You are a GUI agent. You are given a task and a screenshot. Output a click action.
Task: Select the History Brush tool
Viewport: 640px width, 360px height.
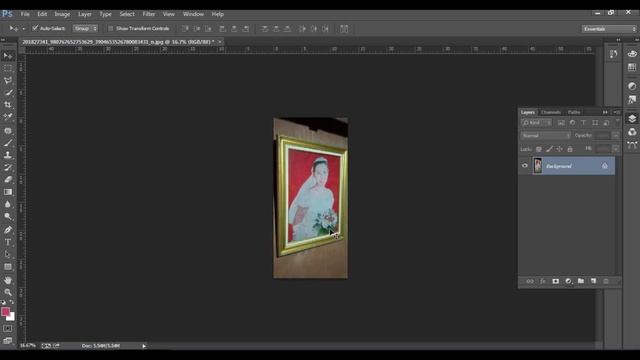[x=8, y=167]
